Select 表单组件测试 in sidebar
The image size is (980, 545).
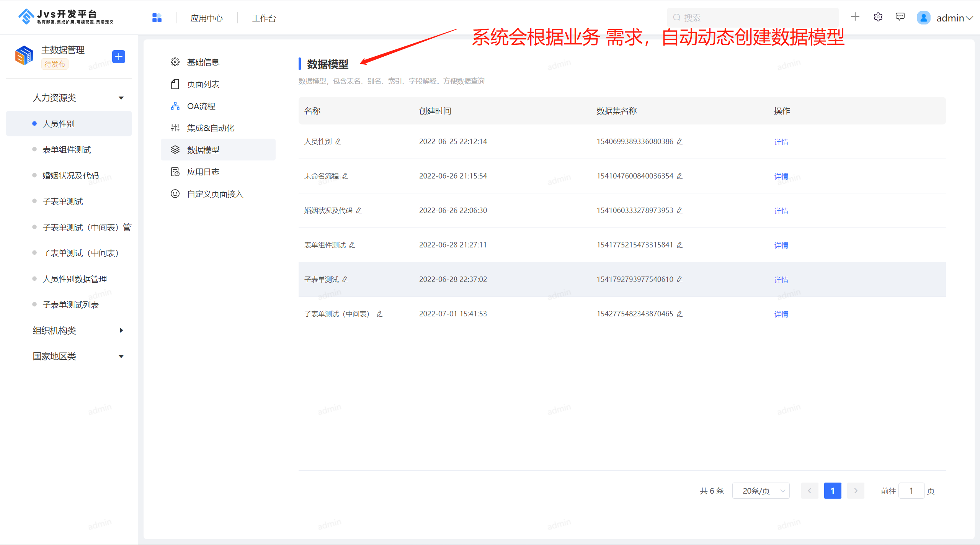pos(69,150)
